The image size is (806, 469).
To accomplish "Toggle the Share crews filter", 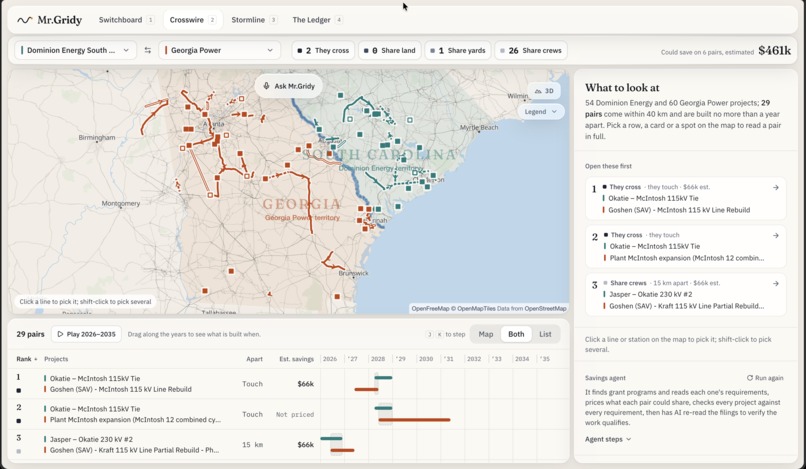I will click(x=530, y=50).
